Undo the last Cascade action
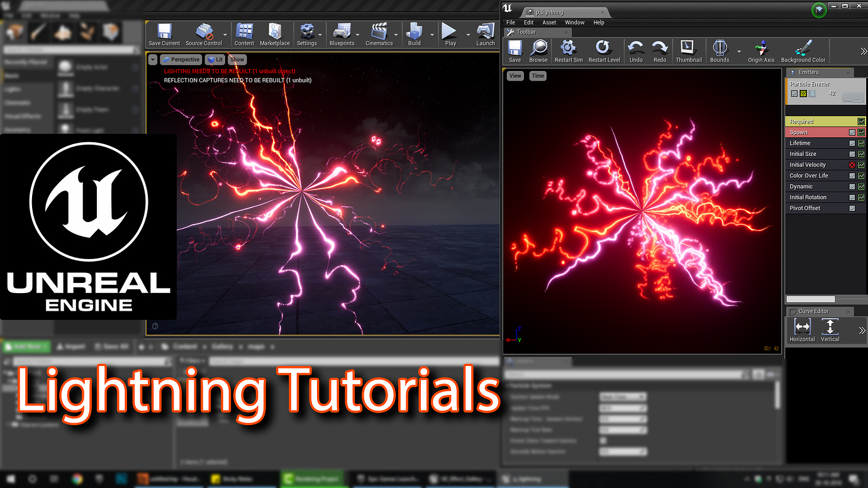 click(636, 51)
